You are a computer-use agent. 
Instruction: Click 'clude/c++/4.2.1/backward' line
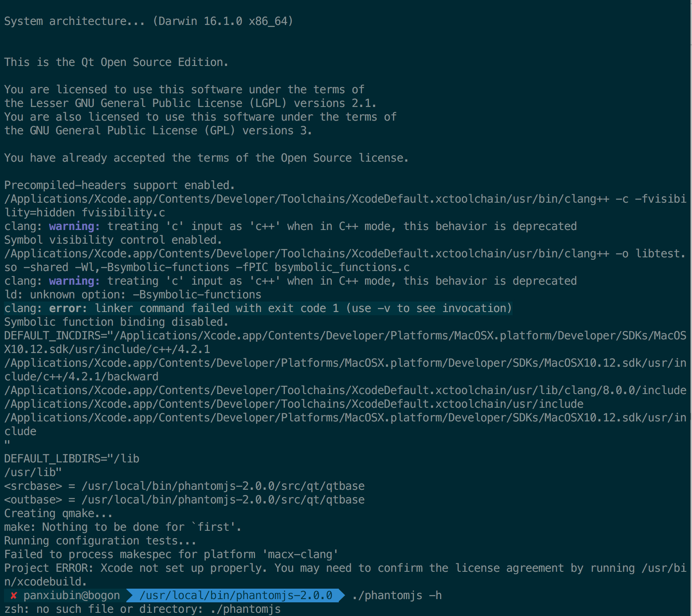[x=81, y=377]
